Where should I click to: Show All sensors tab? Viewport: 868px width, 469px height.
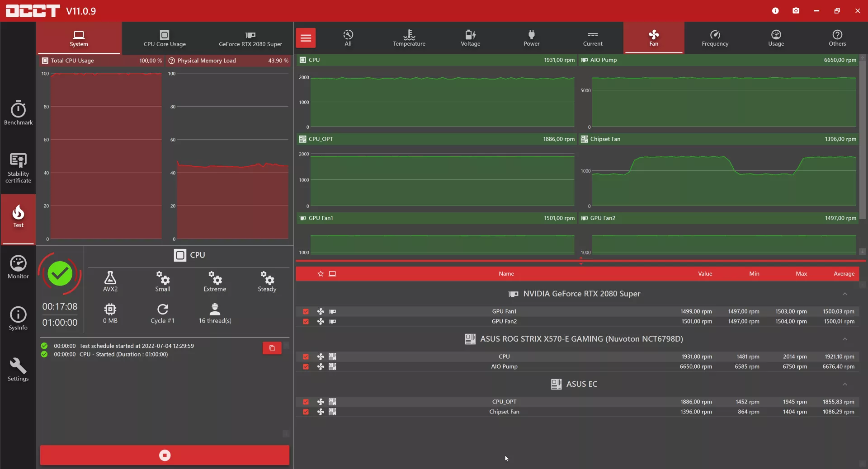[x=348, y=38]
